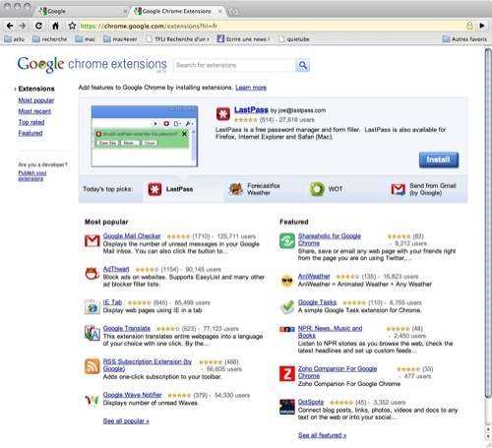Click the address bar URL field
The image size is (492, 448).
coord(273,26)
